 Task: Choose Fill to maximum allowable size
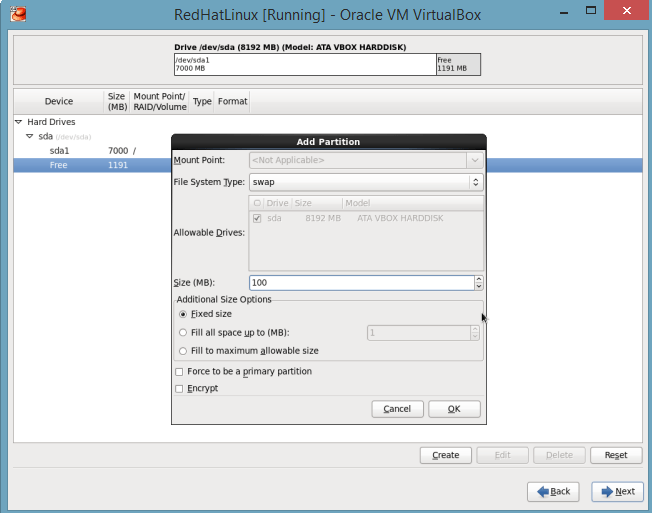(x=183, y=351)
